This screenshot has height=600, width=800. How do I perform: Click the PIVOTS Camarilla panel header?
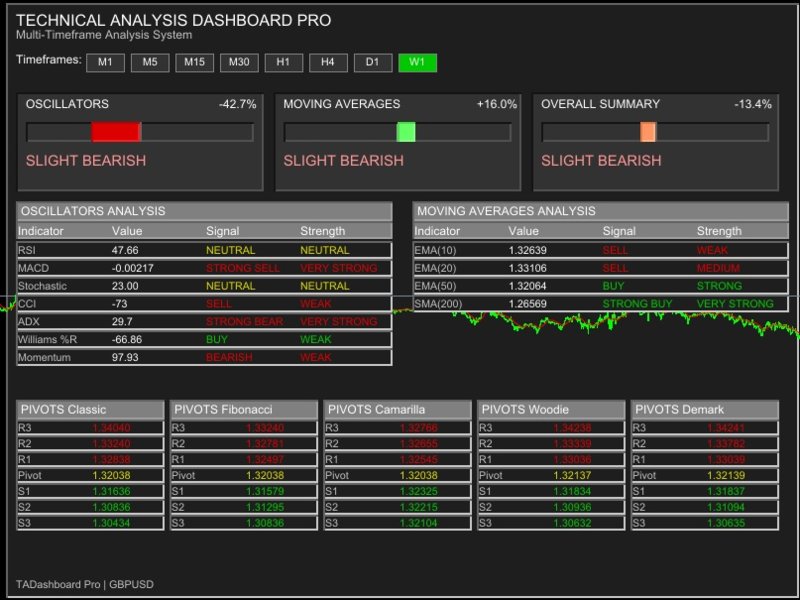[397, 410]
